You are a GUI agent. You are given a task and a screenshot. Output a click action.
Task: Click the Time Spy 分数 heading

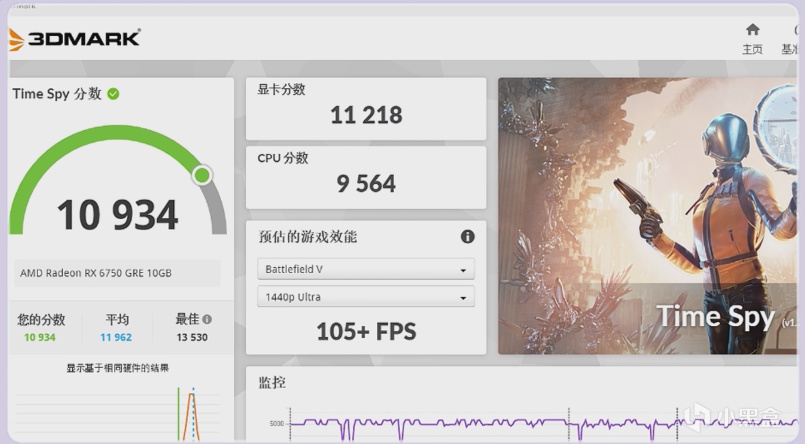pyautogui.click(x=57, y=94)
